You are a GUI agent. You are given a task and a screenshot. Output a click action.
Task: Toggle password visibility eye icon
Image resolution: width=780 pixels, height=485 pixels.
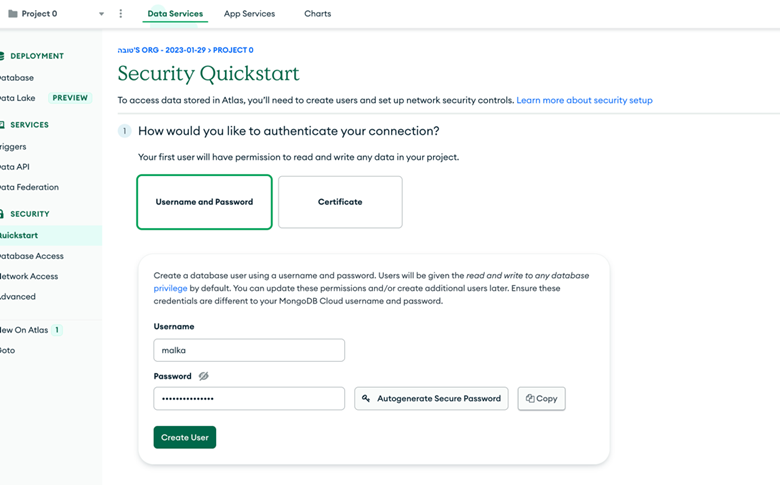point(203,376)
